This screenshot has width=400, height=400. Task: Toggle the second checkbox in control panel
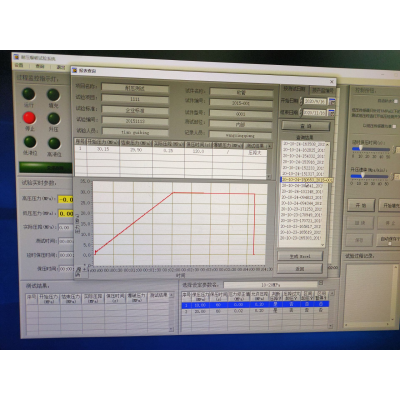point(394,126)
